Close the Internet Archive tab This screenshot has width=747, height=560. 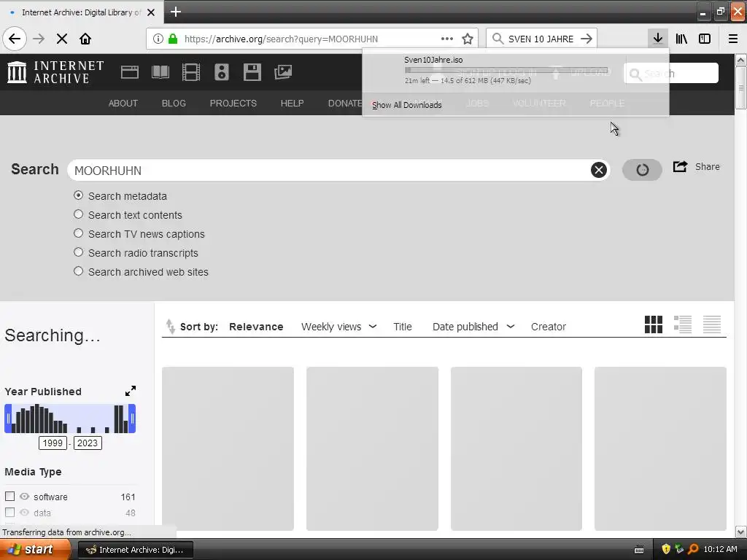point(151,12)
